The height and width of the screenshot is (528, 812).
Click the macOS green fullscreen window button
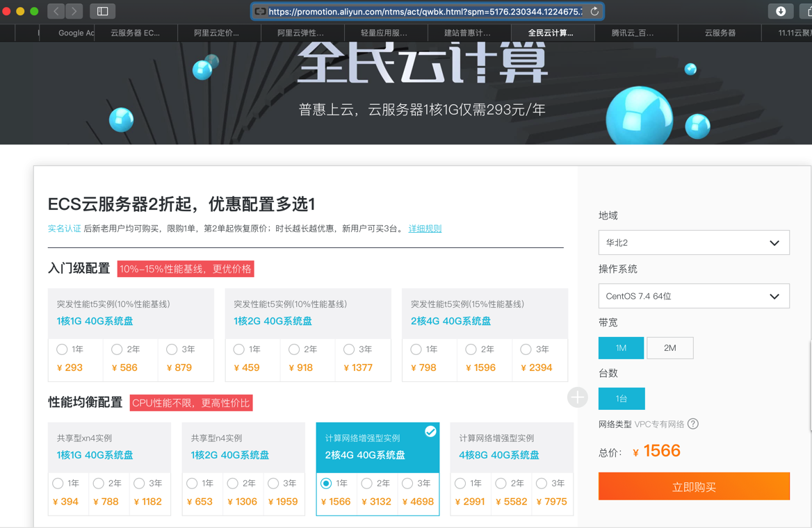click(34, 11)
